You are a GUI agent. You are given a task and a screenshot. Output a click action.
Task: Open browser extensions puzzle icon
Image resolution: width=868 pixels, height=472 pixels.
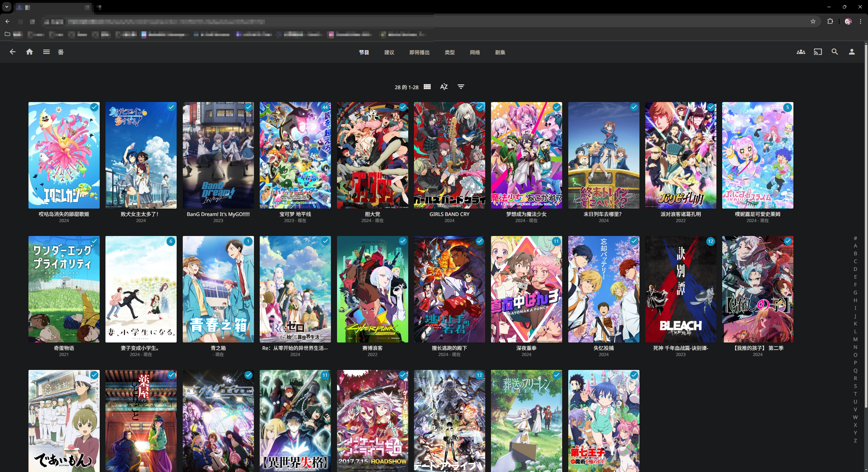coord(830,21)
